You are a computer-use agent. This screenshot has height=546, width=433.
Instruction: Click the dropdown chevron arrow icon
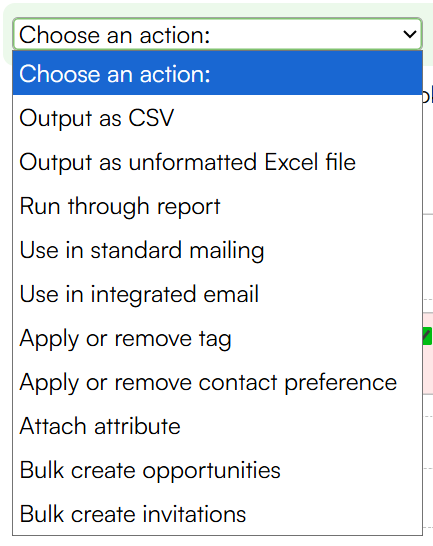409,34
